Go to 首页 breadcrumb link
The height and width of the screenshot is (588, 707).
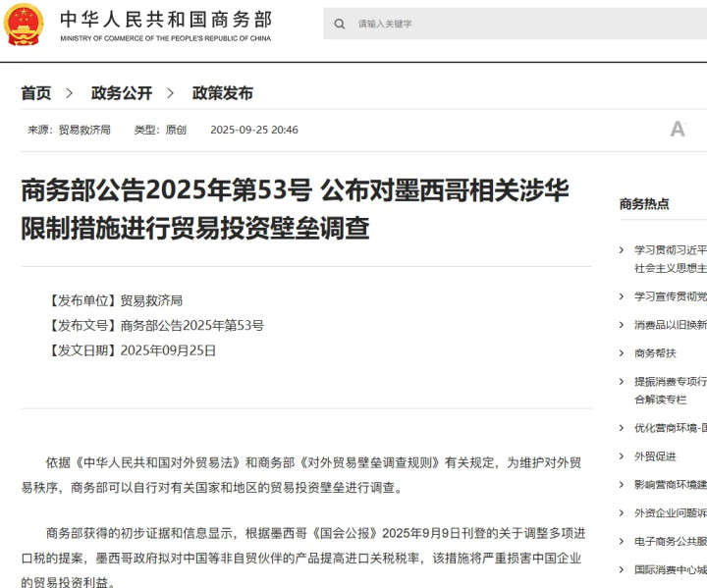[x=36, y=93]
